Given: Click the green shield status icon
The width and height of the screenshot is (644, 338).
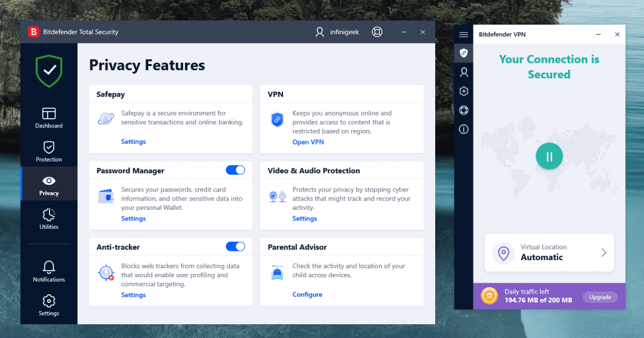Looking at the screenshot, I should coord(48,71).
